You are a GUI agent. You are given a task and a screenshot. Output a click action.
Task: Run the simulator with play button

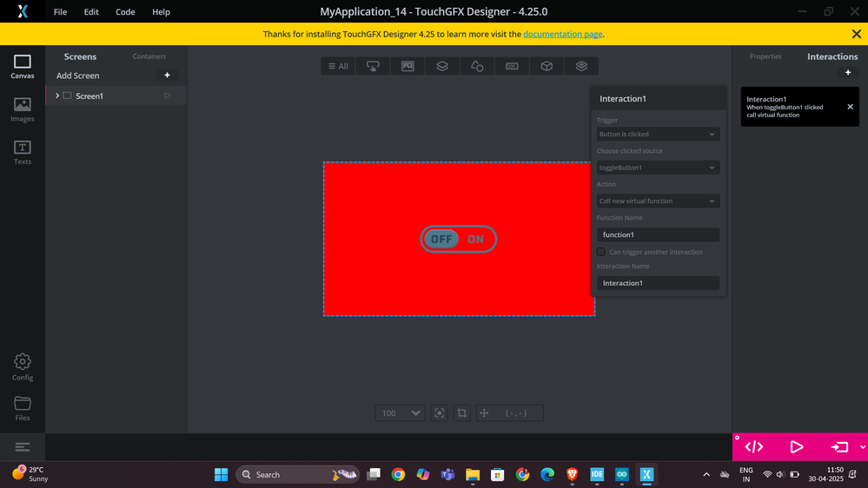(797, 446)
